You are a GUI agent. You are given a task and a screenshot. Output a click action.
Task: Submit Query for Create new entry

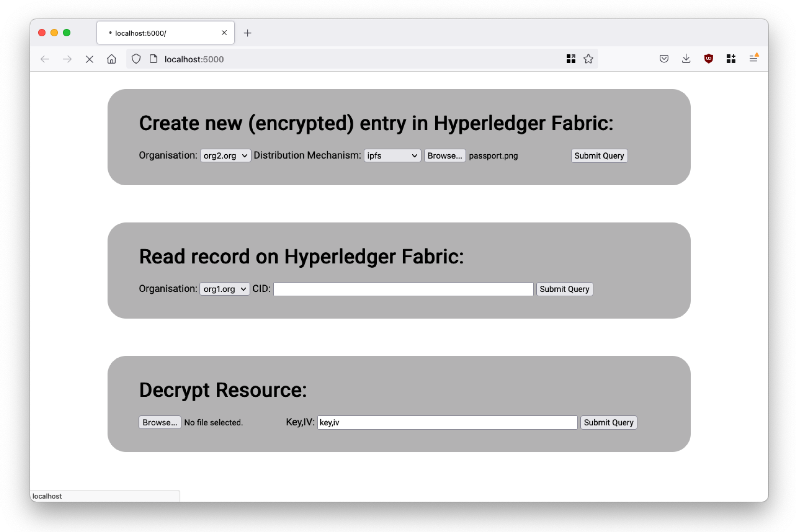[599, 156]
